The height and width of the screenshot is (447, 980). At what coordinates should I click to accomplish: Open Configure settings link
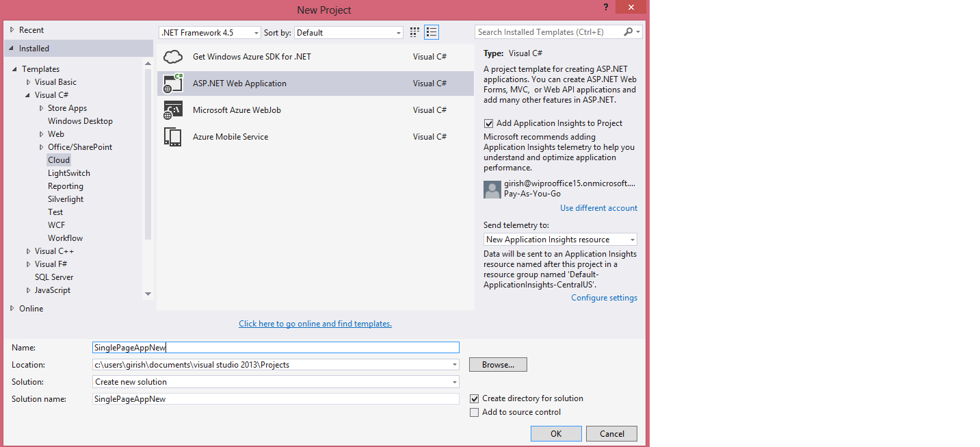[604, 298]
